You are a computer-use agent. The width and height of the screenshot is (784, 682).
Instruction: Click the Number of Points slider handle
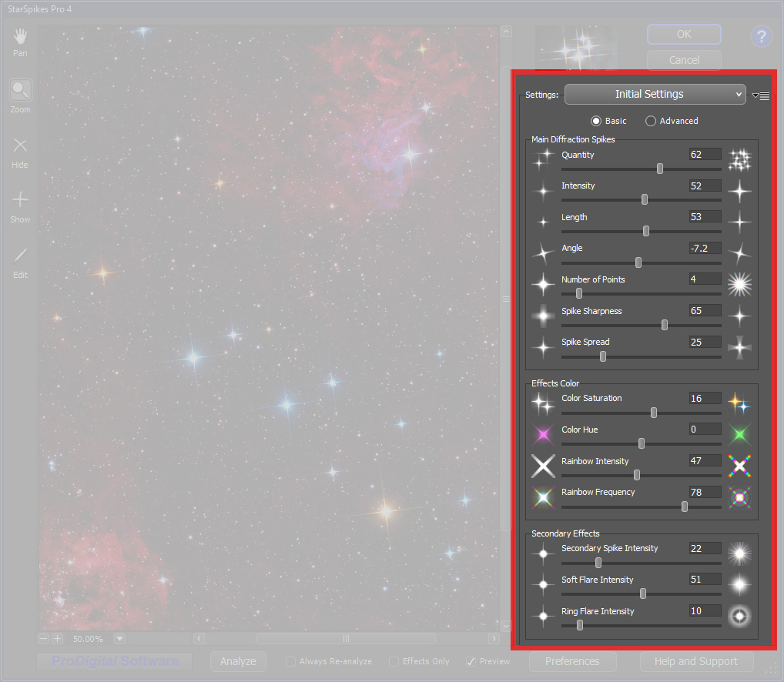[579, 293]
